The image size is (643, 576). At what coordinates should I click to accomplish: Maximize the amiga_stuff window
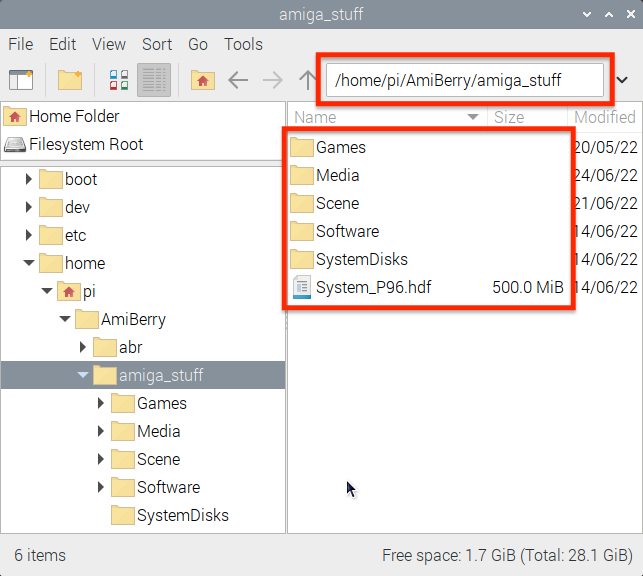tap(609, 14)
